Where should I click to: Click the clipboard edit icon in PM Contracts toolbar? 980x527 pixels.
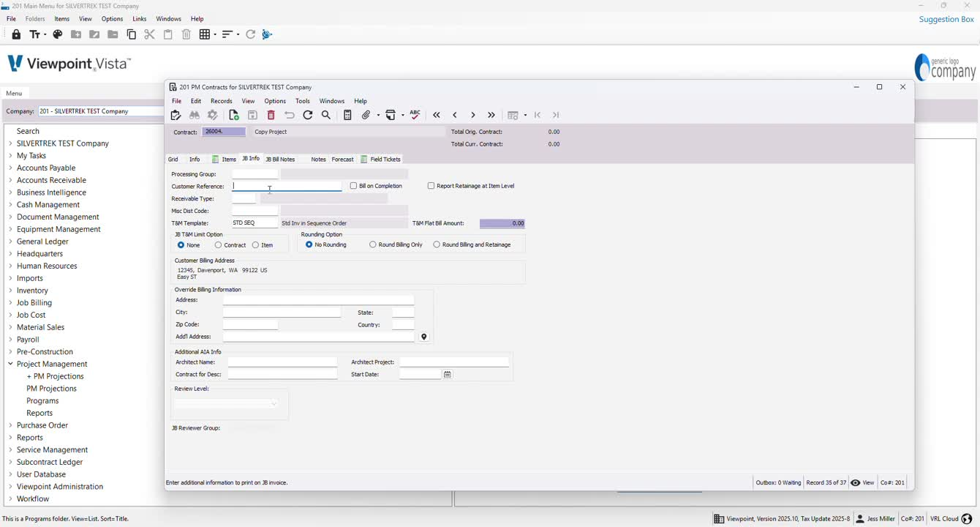point(176,115)
